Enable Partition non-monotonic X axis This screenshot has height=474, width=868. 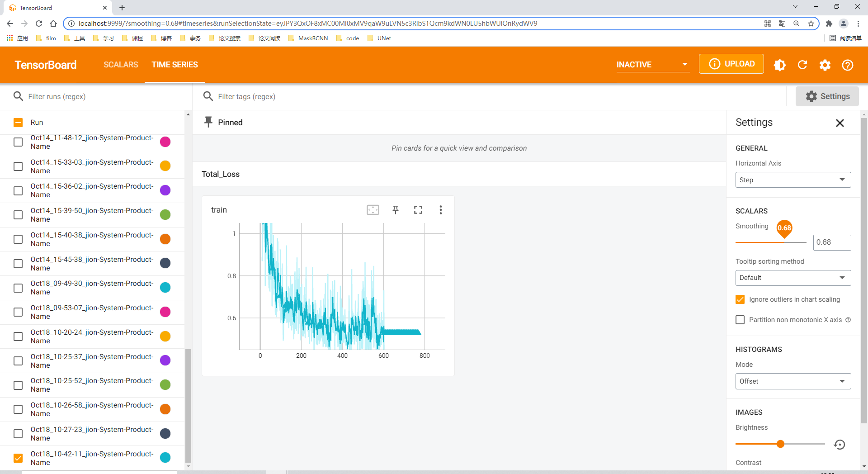click(x=740, y=320)
